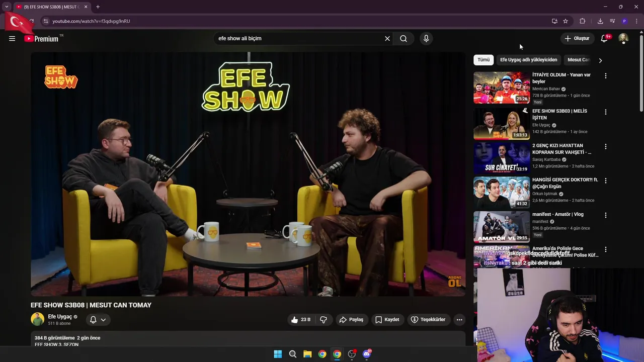
Task: Click ABONE OL watermark in video corner
Action: [454, 282]
